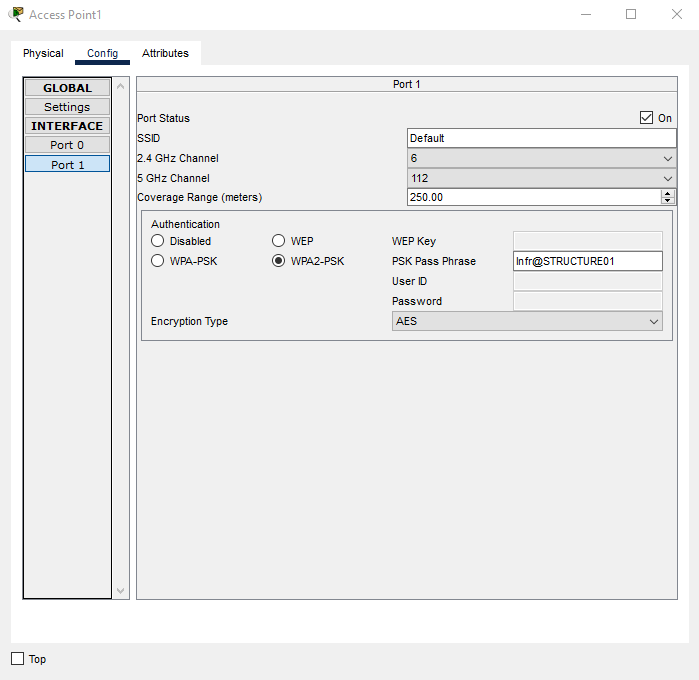Open the 5 GHz Channel dropdown

[542, 178]
